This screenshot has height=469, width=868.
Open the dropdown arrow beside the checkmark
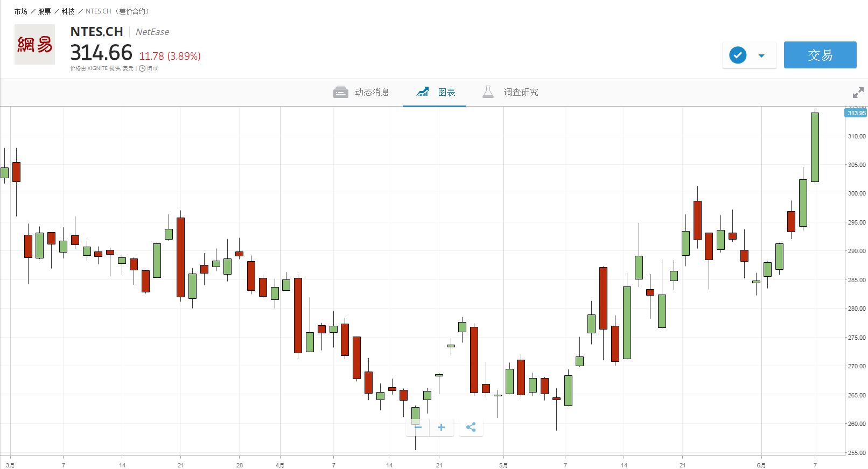click(x=761, y=55)
